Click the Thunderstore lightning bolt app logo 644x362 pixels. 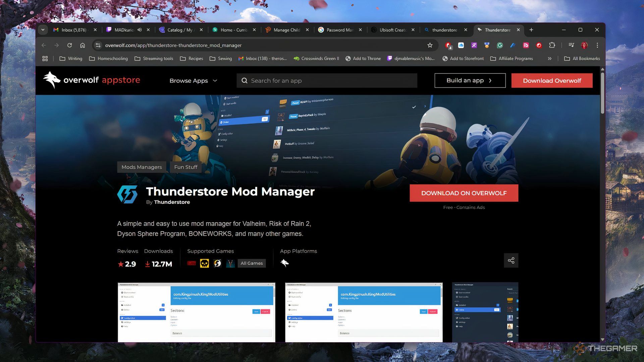pos(127,194)
